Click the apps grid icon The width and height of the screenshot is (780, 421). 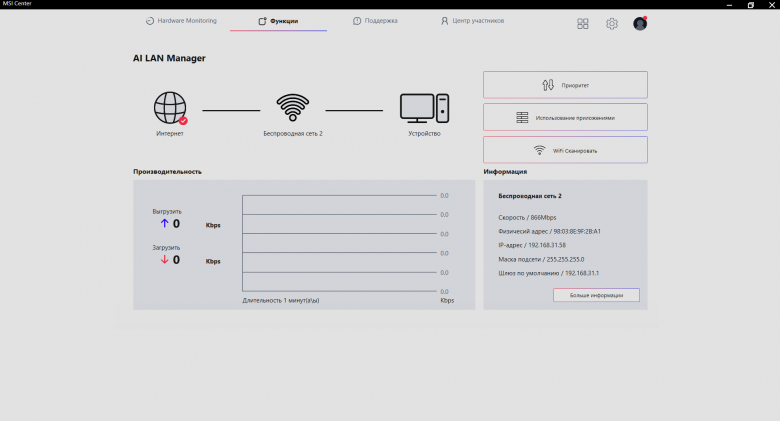(x=583, y=23)
